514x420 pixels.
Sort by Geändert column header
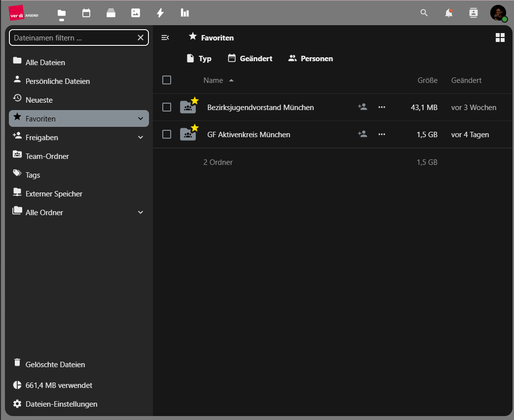tap(466, 80)
